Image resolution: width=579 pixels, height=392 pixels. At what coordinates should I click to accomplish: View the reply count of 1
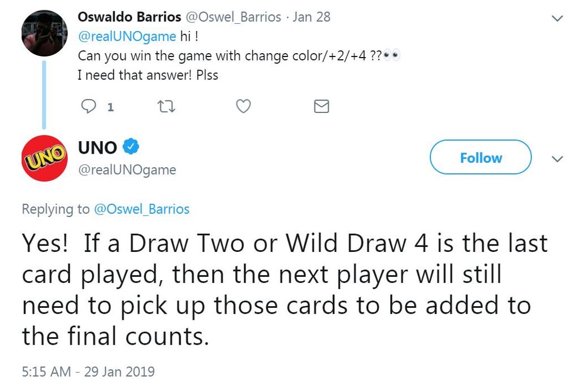click(111, 106)
